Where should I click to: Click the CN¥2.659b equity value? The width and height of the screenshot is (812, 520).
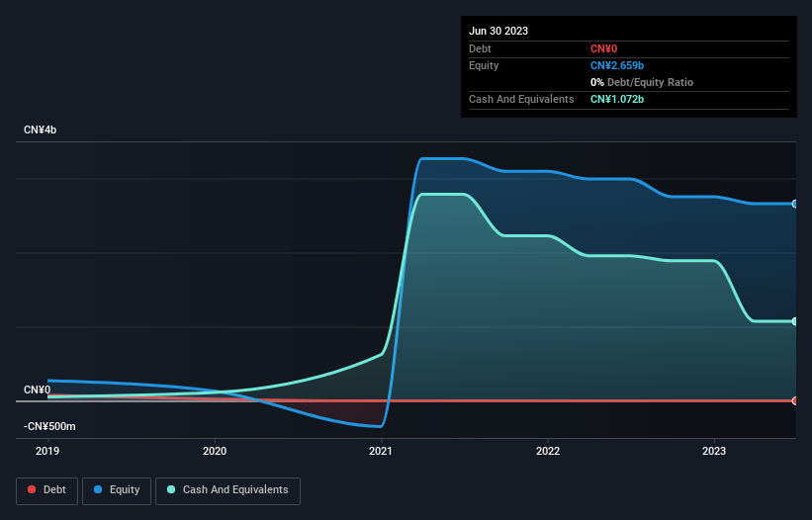click(617, 65)
